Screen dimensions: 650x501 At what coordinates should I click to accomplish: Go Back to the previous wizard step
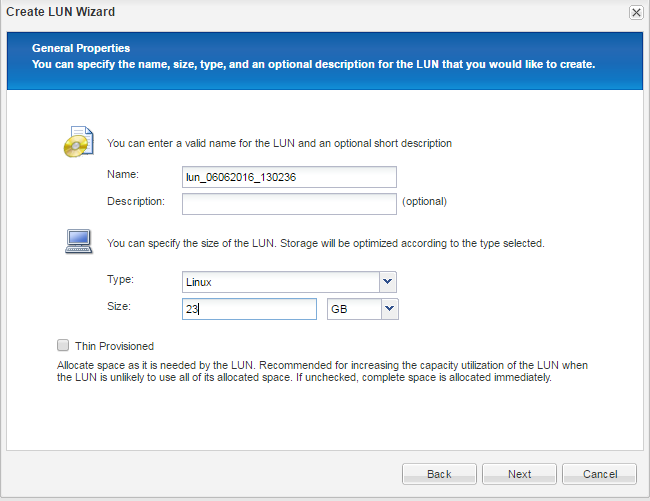click(x=439, y=474)
